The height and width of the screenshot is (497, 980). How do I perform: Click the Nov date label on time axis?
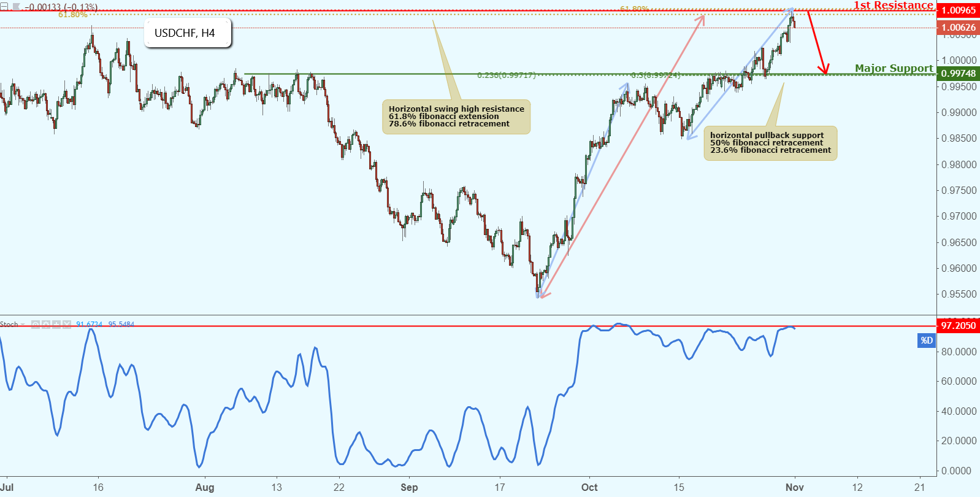coord(795,487)
